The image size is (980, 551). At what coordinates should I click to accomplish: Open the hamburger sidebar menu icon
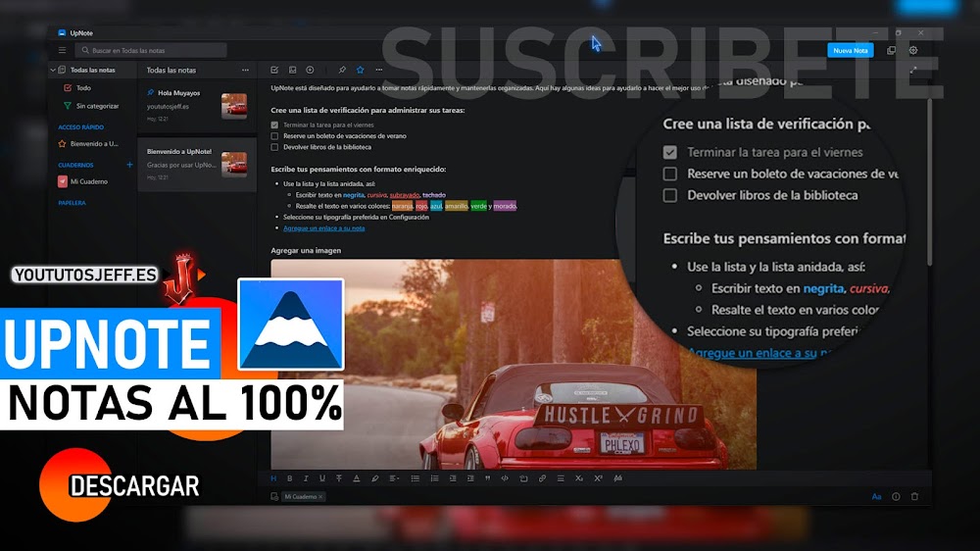[x=62, y=50]
